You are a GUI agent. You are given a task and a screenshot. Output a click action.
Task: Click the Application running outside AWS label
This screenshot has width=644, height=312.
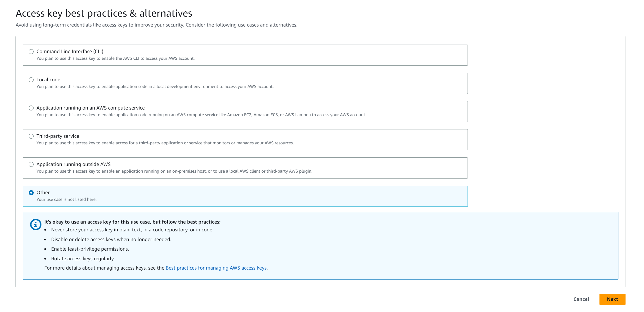(73, 164)
